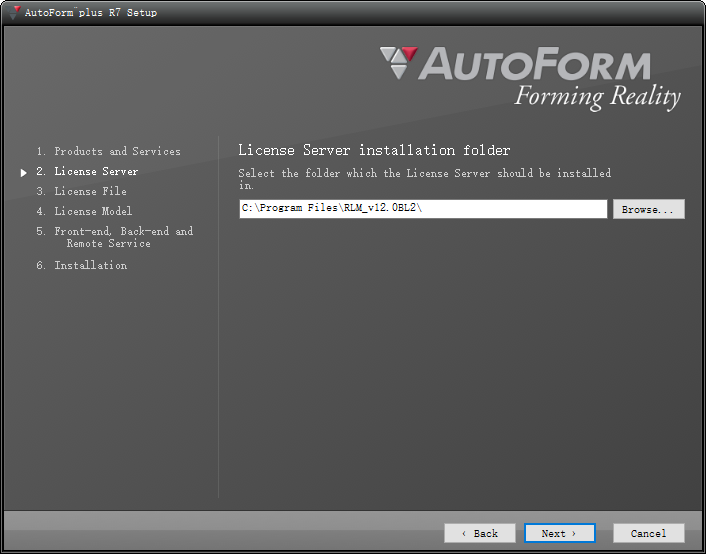Screen dimensions: 706x554
Task: Click the License Server installation folder heading
Action: tap(374, 150)
